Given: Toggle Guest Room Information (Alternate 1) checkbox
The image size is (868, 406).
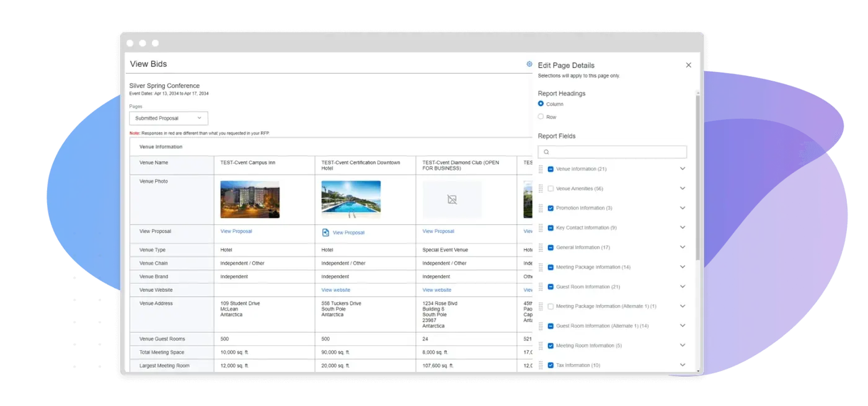Looking at the screenshot, I should coord(551,326).
